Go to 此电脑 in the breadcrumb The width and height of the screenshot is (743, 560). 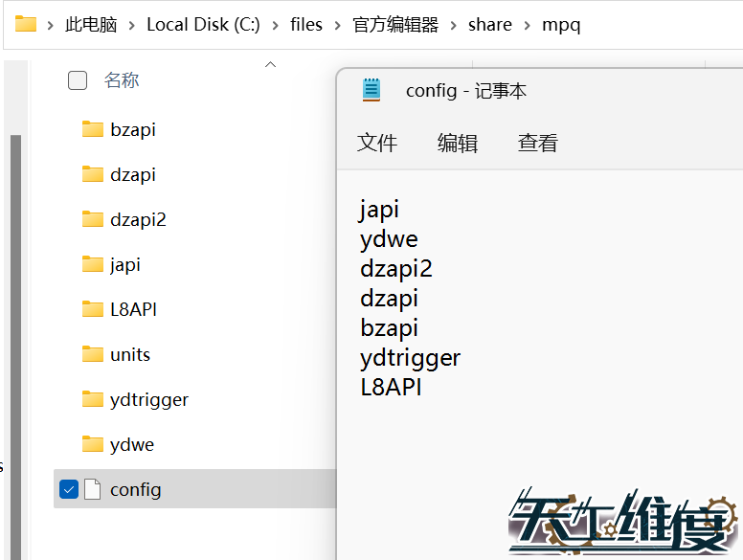(x=91, y=24)
